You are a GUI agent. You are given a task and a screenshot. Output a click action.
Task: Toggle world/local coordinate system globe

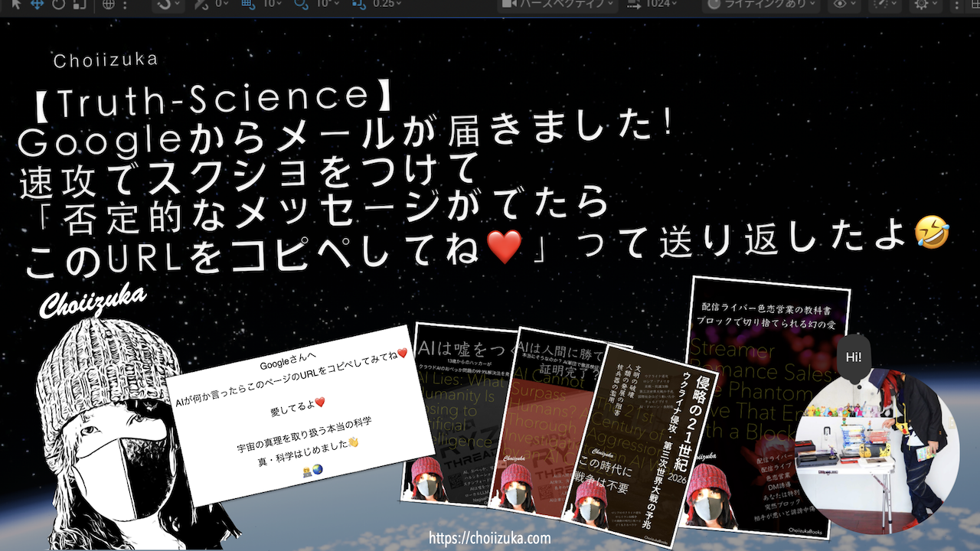[x=109, y=4]
